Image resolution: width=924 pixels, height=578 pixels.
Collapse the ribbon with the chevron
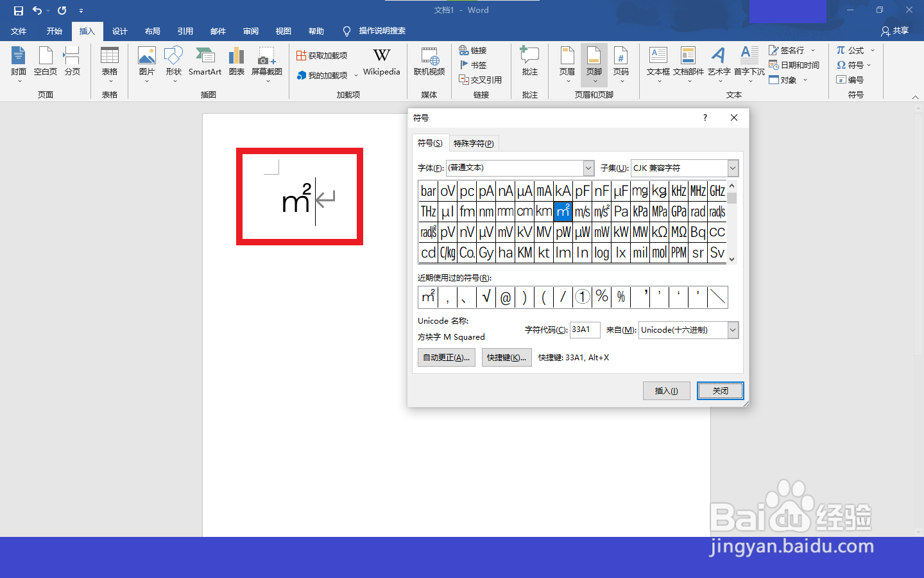pyautogui.click(x=915, y=97)
